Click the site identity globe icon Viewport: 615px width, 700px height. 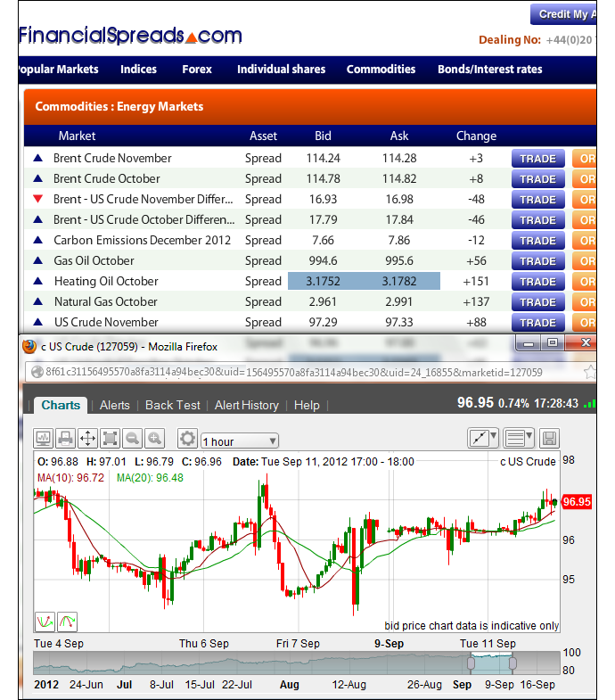[37, 372]
